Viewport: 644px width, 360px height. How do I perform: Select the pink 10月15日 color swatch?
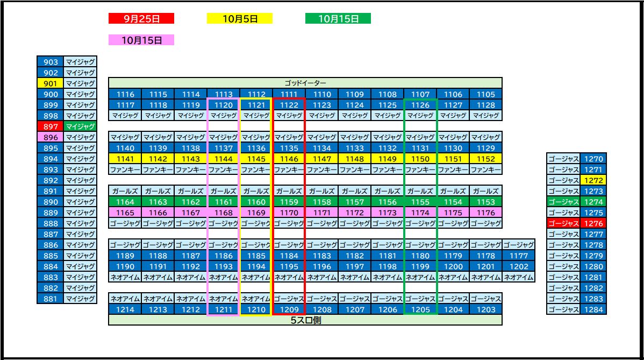click(x=141, y=40)
